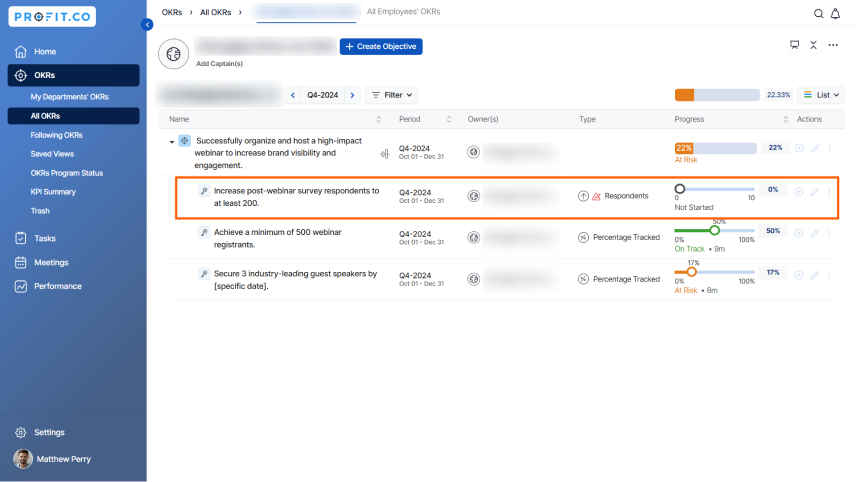Open row menu for survey respondents key result
This screenshot has height=482, width=856.
tap(829, 192)
